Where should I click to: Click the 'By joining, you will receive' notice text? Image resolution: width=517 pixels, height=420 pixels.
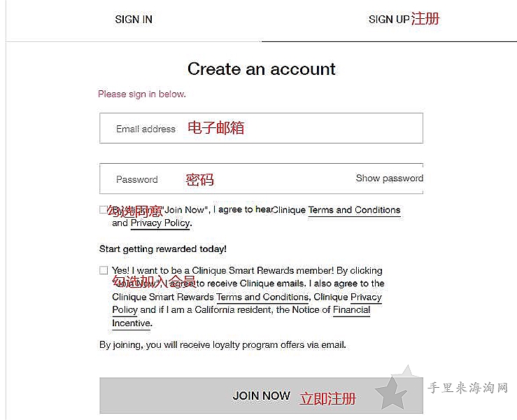(x=222, y=345)
